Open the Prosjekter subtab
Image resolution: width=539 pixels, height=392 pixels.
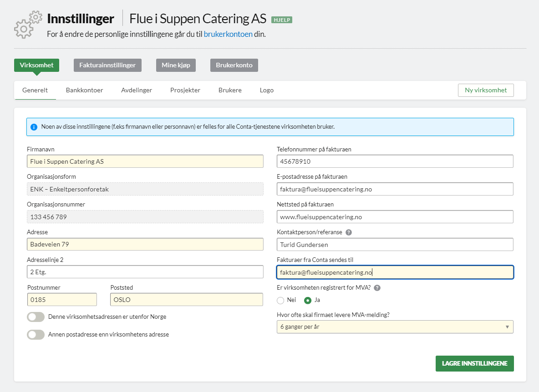185,90
